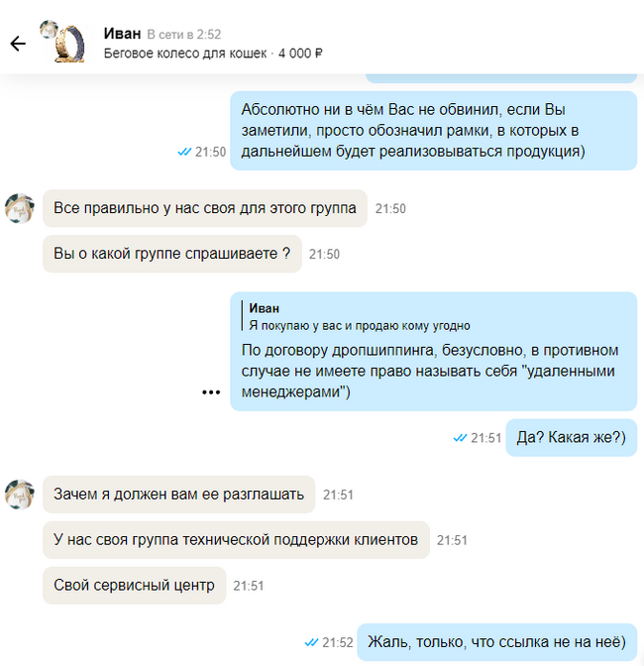Open Иван's profile name in header
This screenshot has width=644, height=666.
(122, 33)
